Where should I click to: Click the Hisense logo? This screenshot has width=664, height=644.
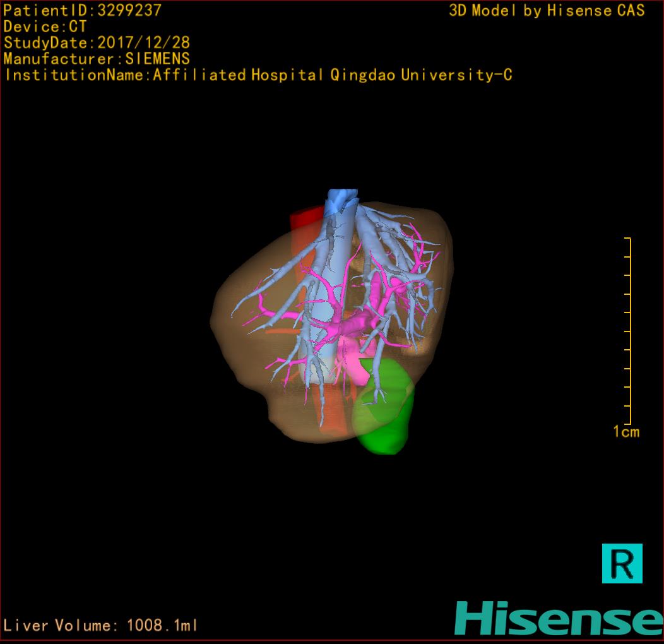pos(559,618)
